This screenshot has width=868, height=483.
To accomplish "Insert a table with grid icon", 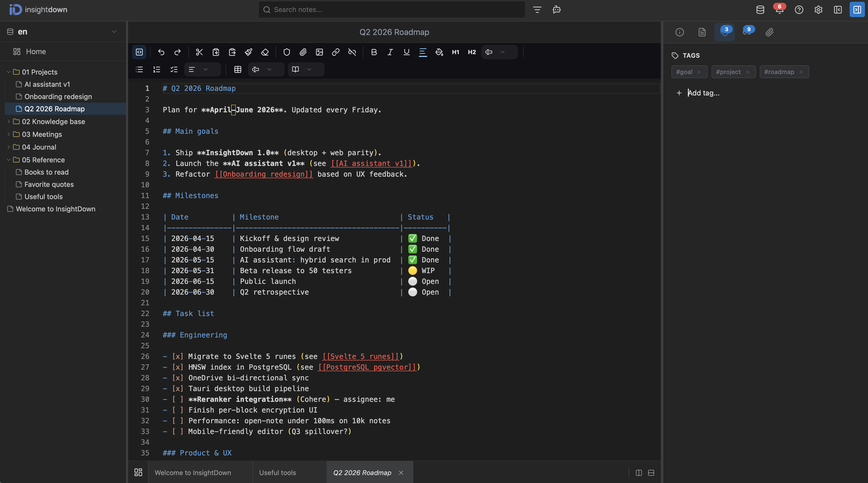I will (x=238, y=69).
